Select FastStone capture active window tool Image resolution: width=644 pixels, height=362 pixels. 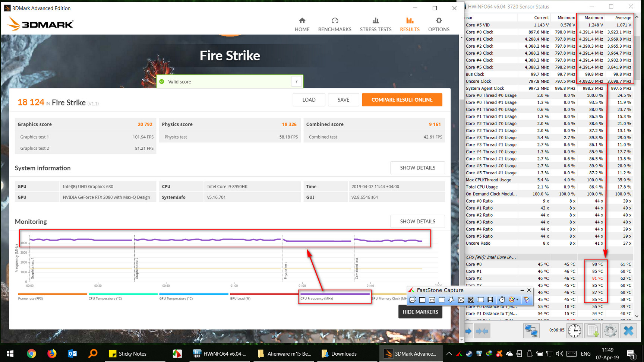(x=422, y=300)
